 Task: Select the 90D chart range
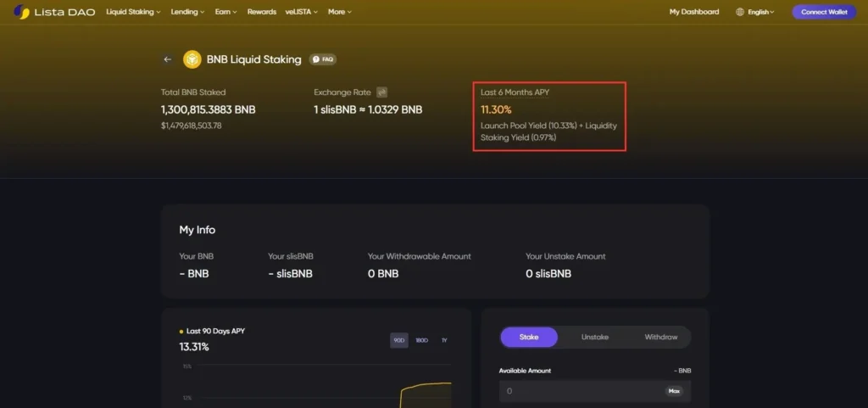click(398, 340)
